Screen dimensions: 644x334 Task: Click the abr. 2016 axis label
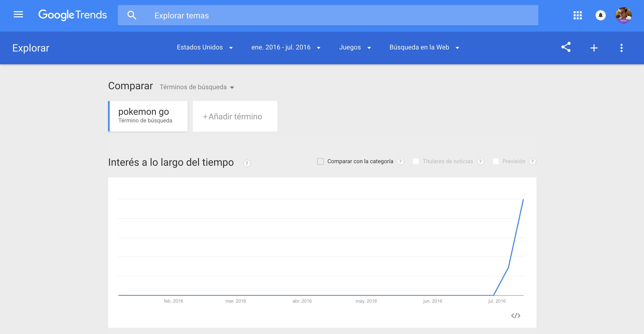pos(302,301)
